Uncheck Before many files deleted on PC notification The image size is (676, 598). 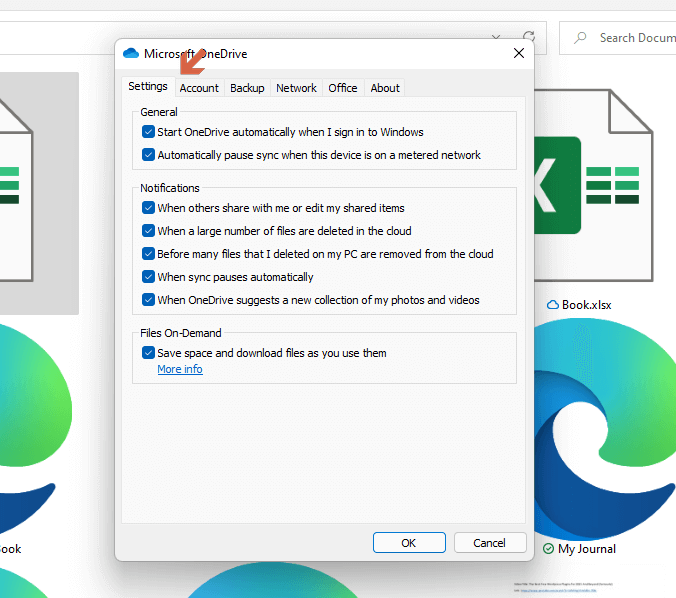148,254
